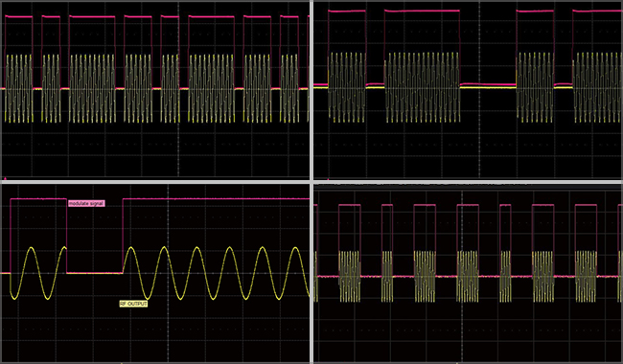Viewport: 623px width, 364px height.
Task: Click the pink baseline between bursts in the top-right scope
Action: coord(488,84)
